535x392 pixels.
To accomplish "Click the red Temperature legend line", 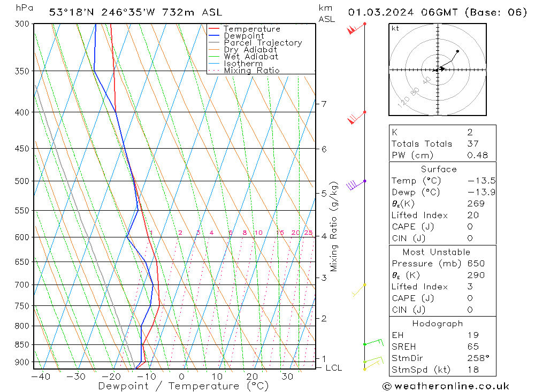I will coord(214,29).
